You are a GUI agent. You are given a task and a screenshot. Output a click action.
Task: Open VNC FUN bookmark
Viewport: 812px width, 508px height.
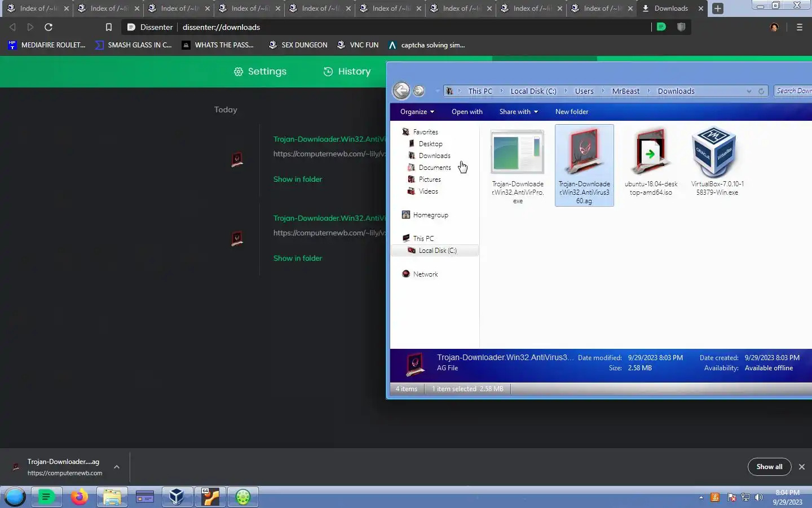click(358, 45)
